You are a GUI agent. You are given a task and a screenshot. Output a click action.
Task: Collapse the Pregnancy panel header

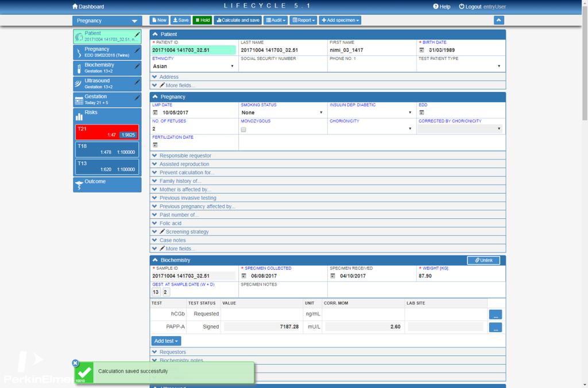pos(327,97)
